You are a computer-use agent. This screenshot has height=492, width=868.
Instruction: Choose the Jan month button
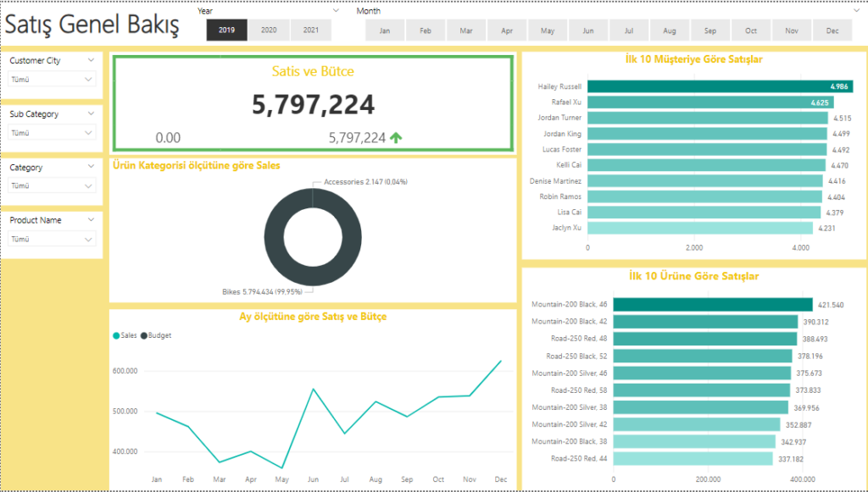[385, 30]
